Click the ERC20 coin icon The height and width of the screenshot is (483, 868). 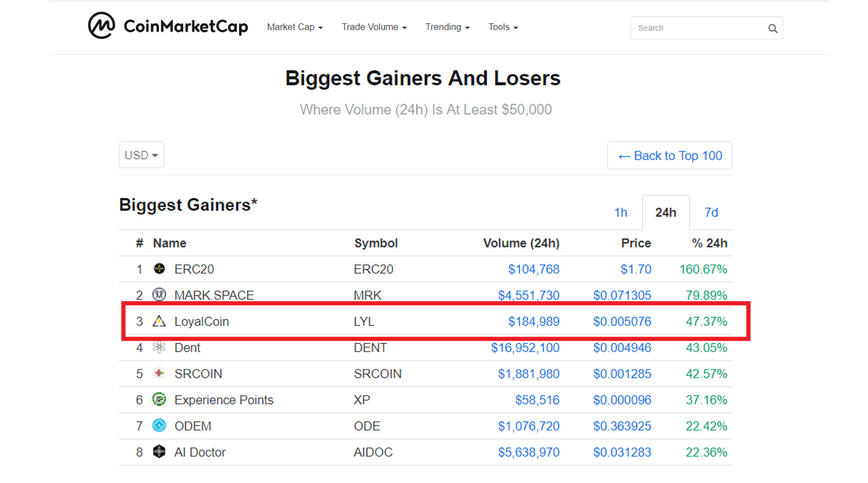click(160, 269)
